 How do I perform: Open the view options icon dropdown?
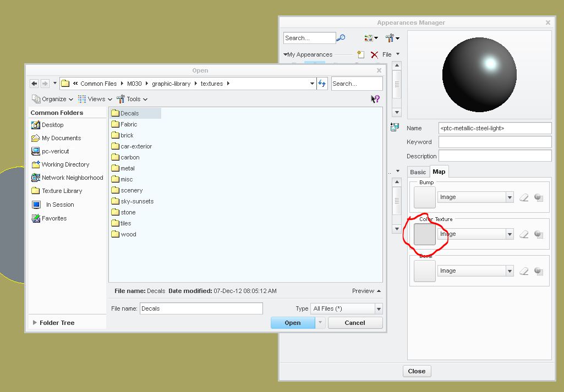(371, 38)
